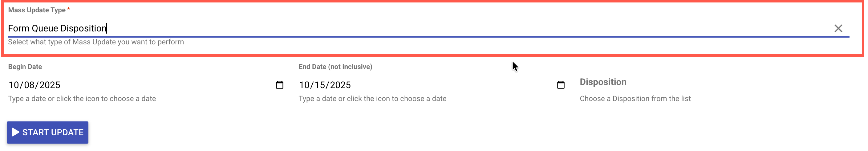868x151 pixels.
Task: Click the Begin Date field label
Action: pos(25,67)
